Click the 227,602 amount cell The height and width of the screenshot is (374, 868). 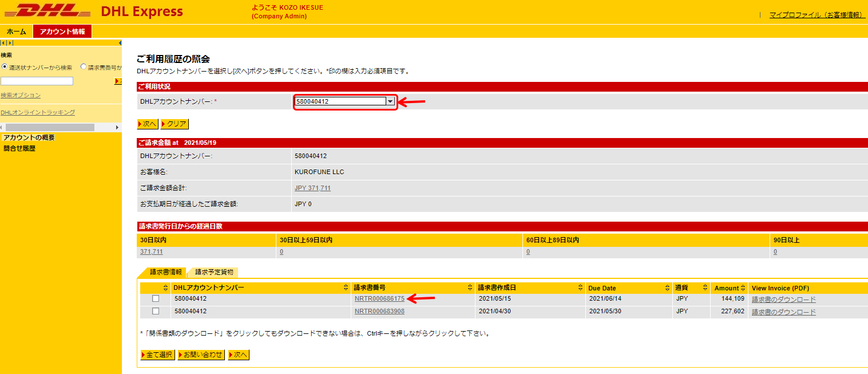pyautogui.click(x=734, y=312)
